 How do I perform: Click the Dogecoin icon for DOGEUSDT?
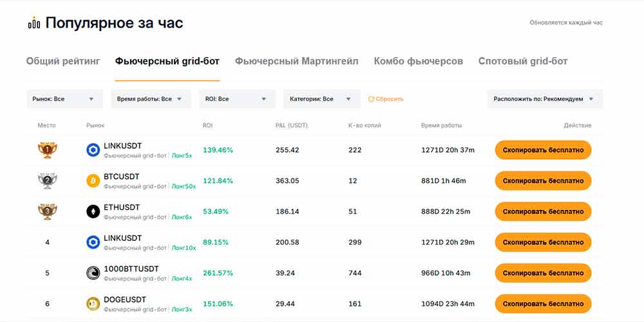pos(93,304)
